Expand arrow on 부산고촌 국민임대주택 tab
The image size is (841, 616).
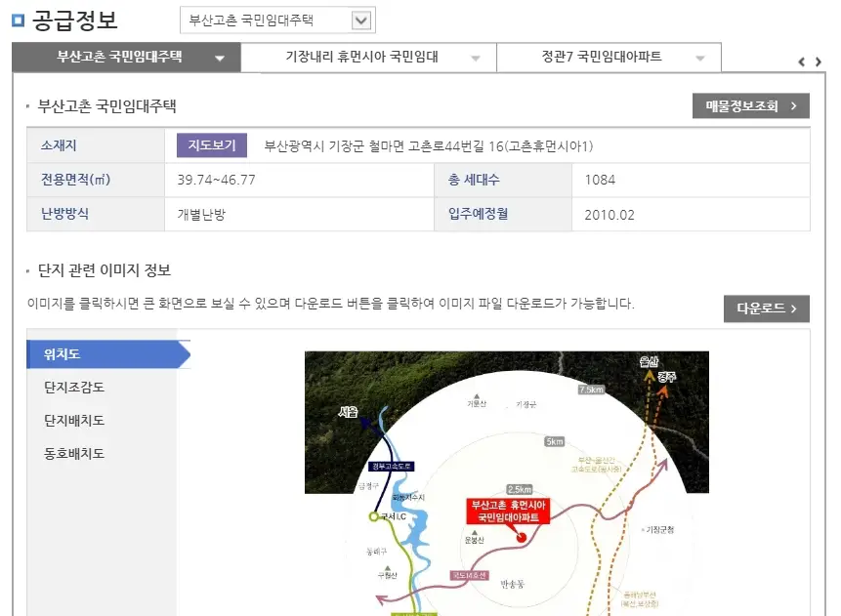(220, 59)
